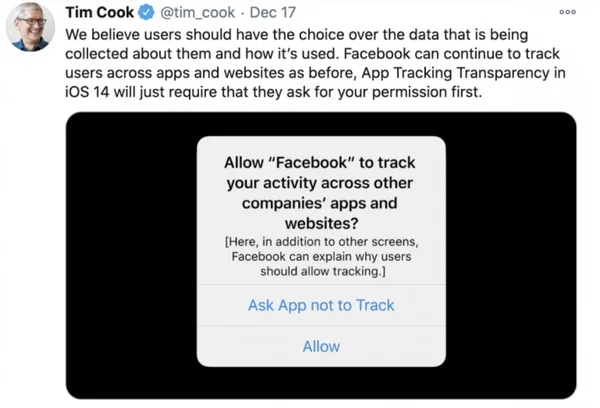Click the bracketed explanation text in dialog

point(321,257)
